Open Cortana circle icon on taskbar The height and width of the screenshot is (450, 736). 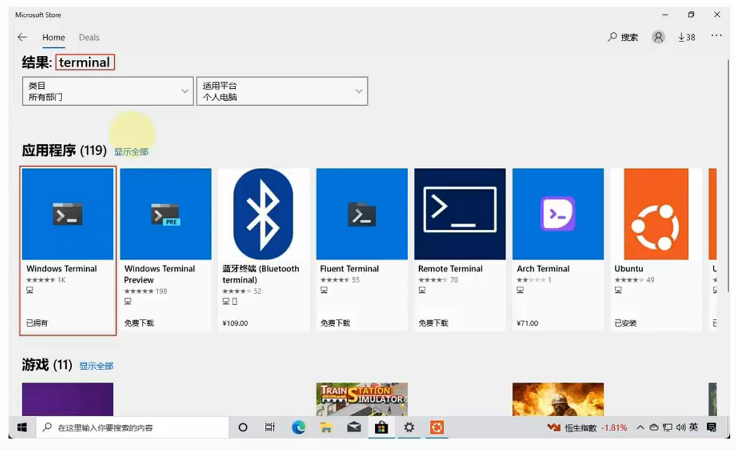point(243,427)
